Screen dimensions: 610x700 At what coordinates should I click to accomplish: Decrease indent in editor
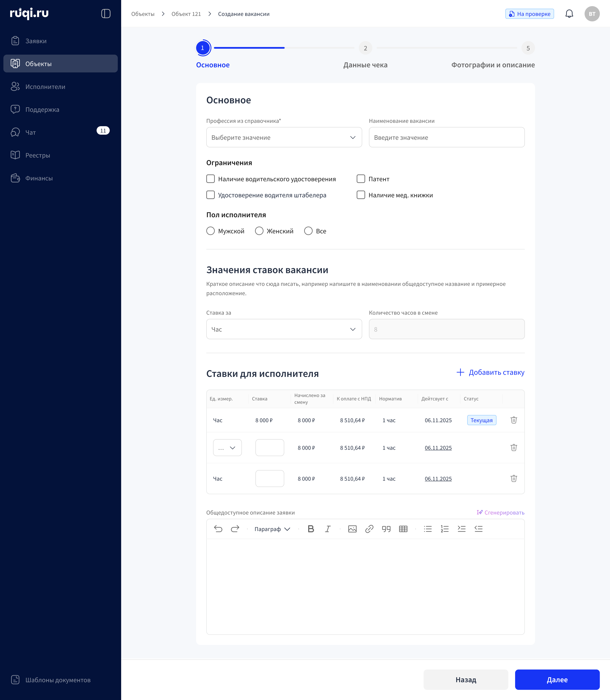tap(479, 529)
